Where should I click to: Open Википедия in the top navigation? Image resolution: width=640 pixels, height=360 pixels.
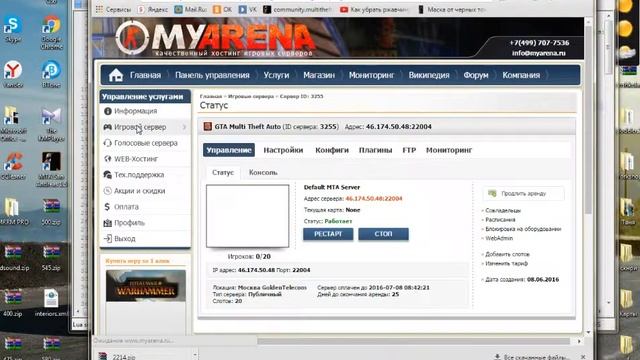point(429,75)
